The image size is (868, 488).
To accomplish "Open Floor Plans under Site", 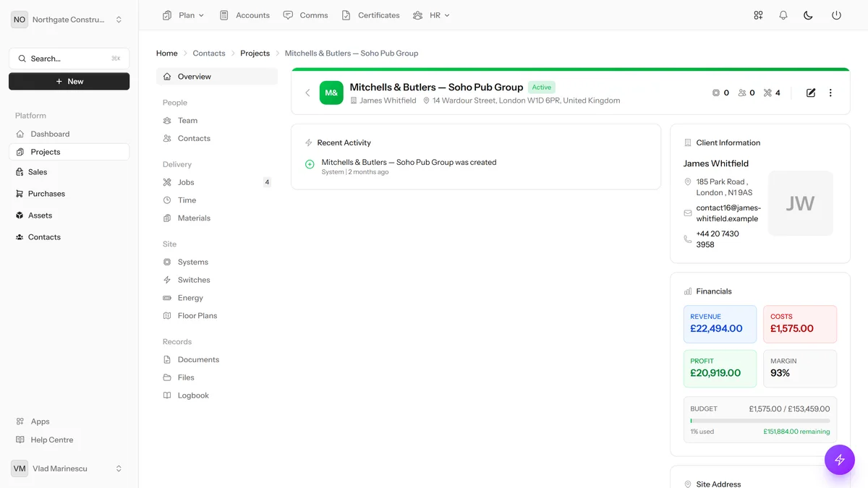I will pyautogui.click(x=217, y=315).
